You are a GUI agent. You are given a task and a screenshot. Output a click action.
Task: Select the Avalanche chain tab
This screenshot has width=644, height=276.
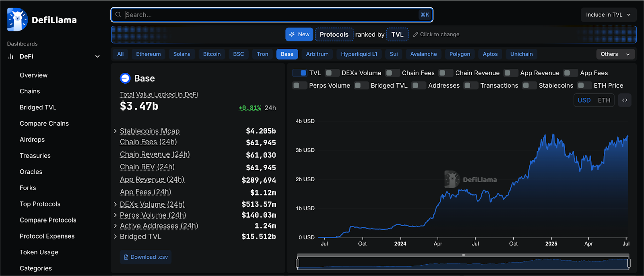tap(423, 54)
